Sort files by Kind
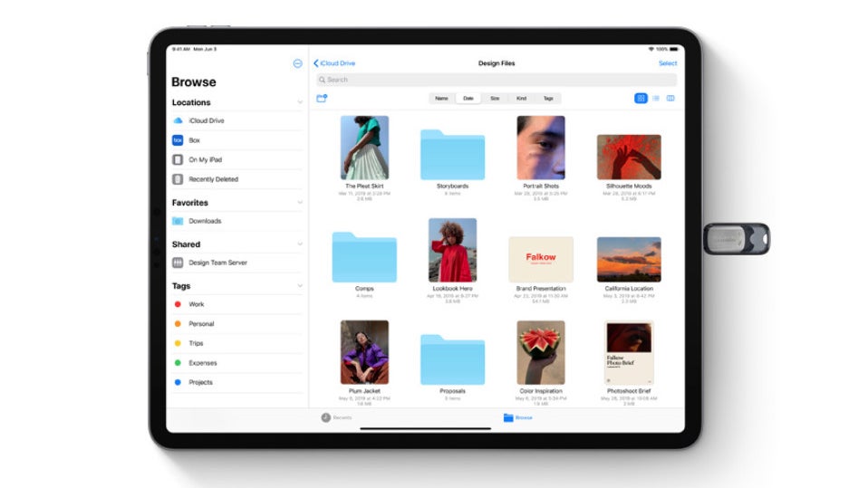Image resolution: width=868 pixels, height=488 pixels. (x=522, y=99)
